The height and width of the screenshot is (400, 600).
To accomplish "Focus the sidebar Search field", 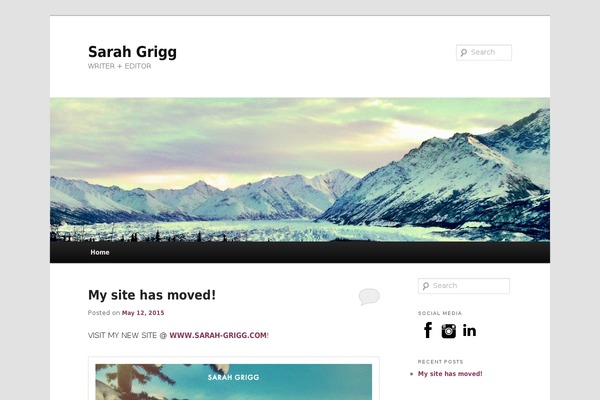I will click(x=464, y=286).
